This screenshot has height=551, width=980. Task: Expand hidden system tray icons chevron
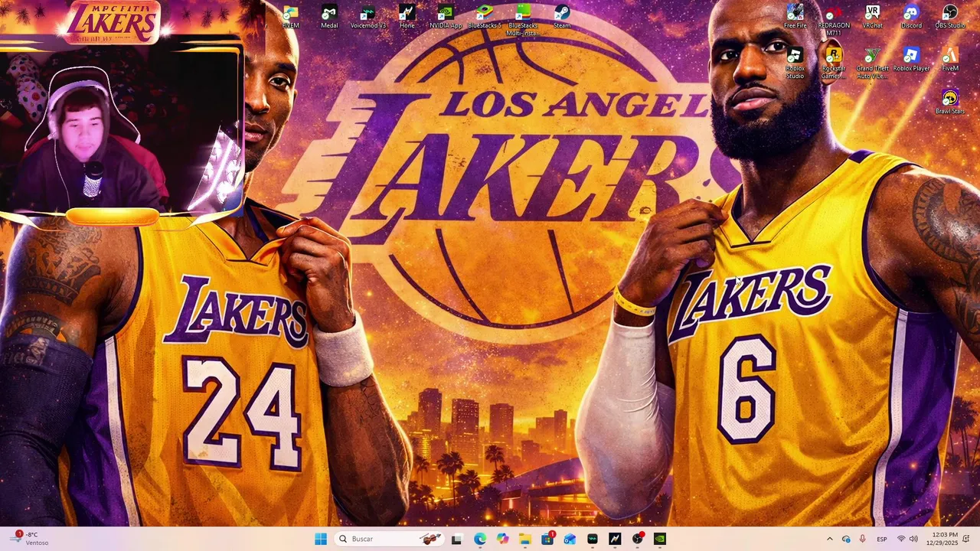[x=829, y=539]
